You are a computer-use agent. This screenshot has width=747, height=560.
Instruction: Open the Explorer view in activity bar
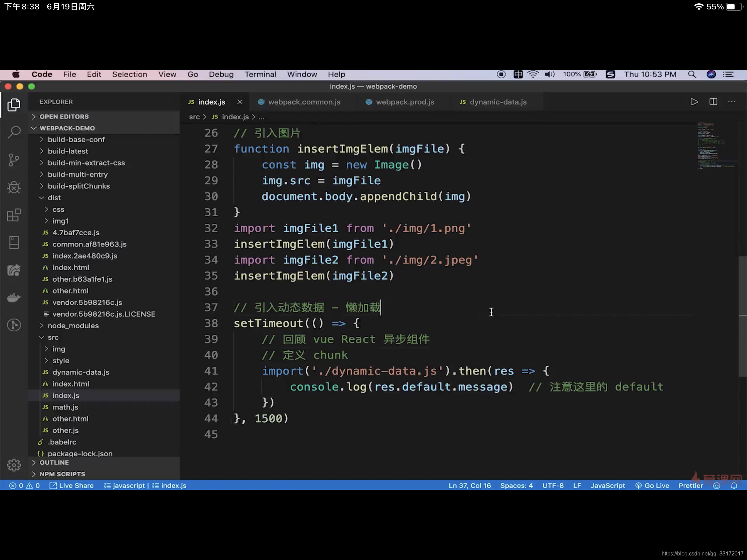[14, 105]
